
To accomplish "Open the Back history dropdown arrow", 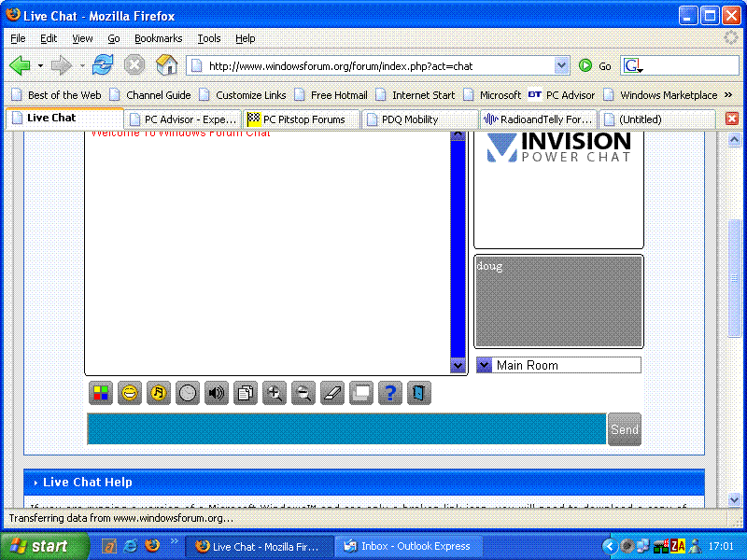I will tap(40, 65).
